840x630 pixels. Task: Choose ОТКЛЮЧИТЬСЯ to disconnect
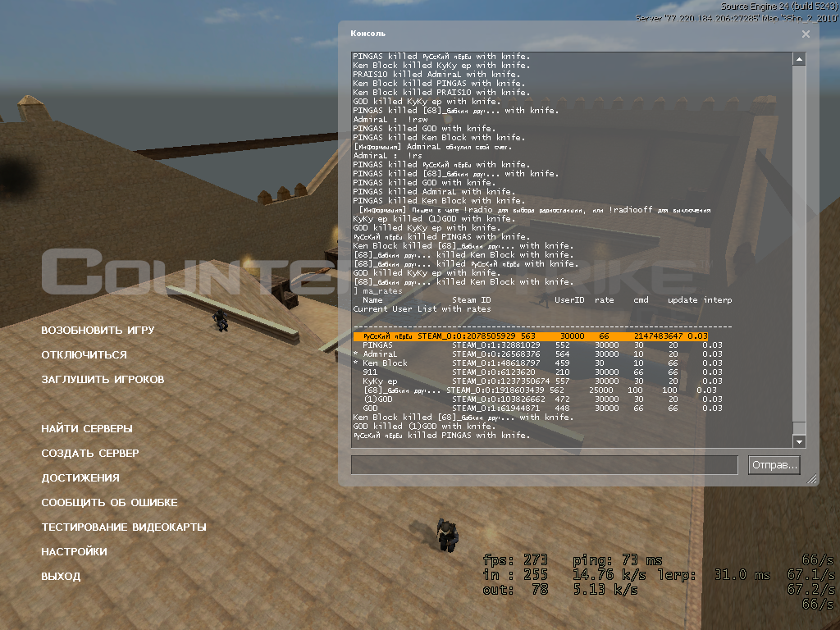(84, 354)
